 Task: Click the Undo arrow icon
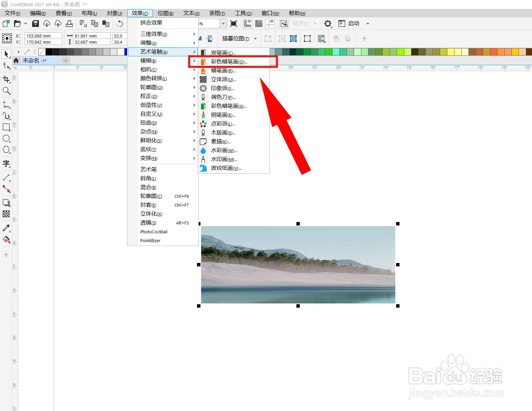point(120,24)
